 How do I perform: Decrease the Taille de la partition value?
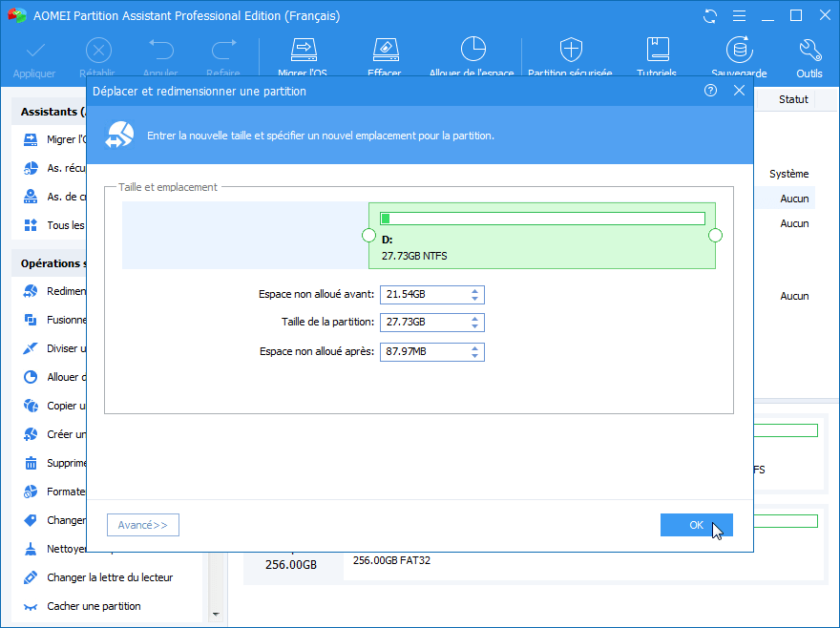(x=474, y=325)
